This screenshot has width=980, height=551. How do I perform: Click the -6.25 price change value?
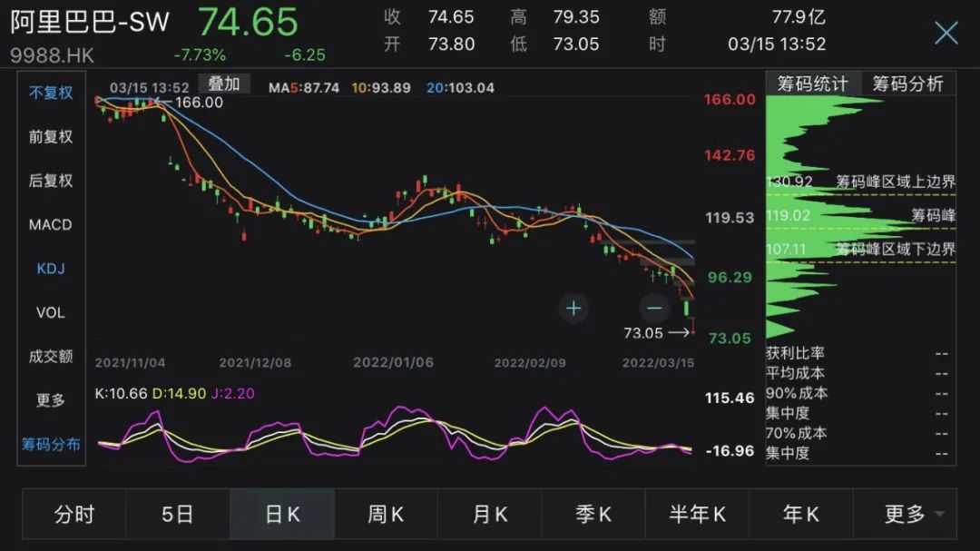click(x=304, y=55)
